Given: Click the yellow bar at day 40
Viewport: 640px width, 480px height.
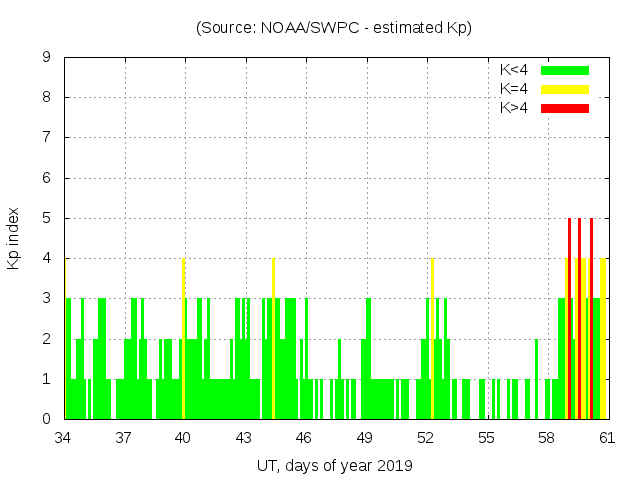Looking at the screenshot, I should tap(184, 340).
